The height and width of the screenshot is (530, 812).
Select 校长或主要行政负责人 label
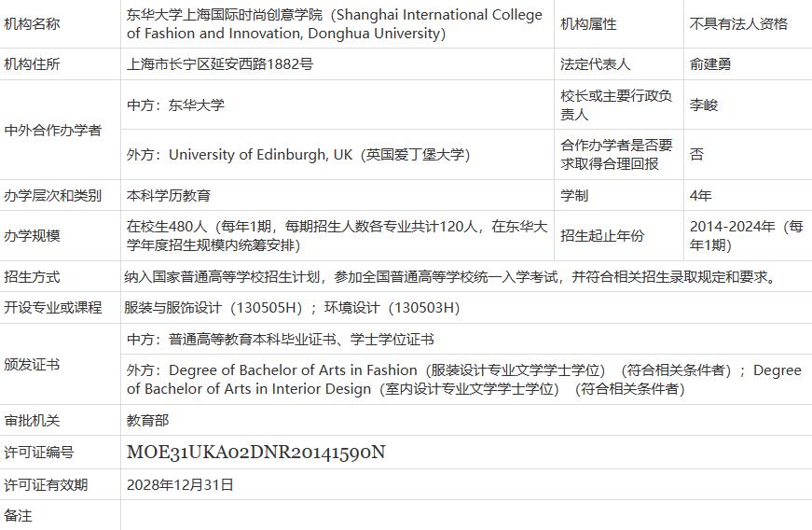tap(616, 105)
